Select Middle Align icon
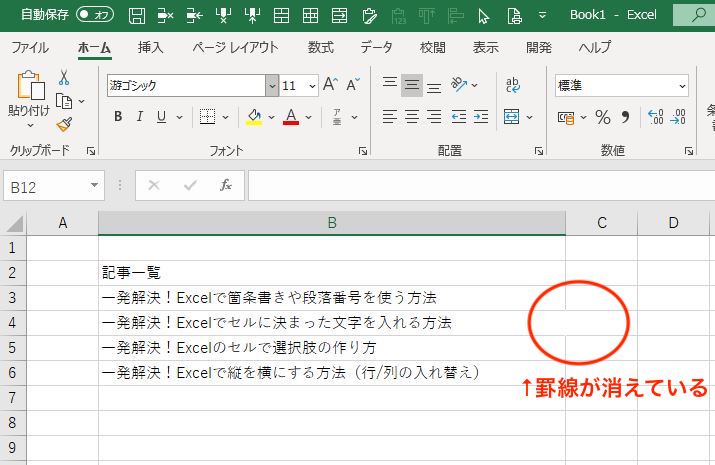This screenshot has width=715, height=465. tap(412, 85)
